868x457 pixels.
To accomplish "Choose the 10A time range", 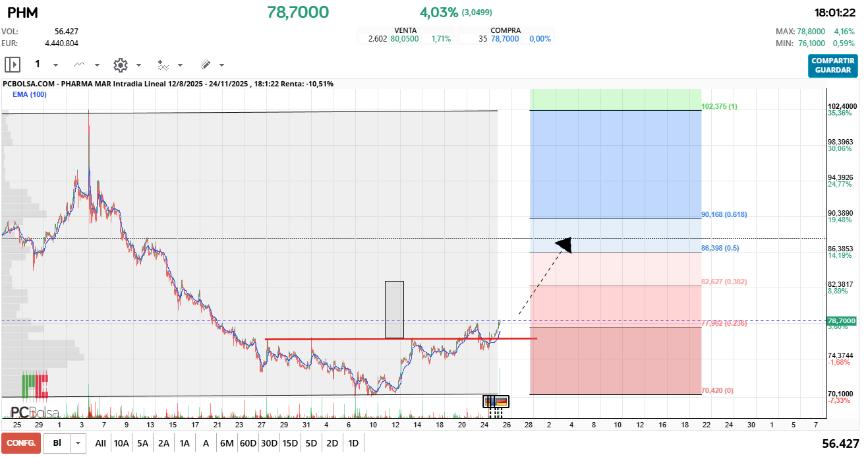I will [121, 443].
